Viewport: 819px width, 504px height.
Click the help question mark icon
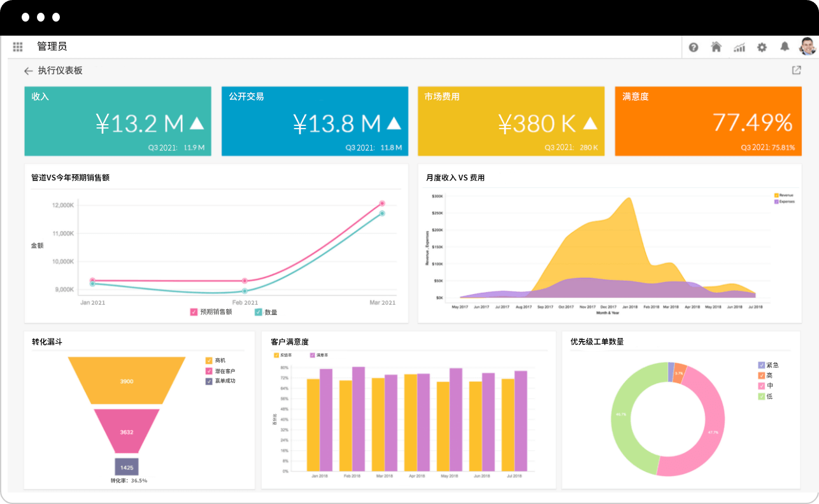(x=694, y=47)
